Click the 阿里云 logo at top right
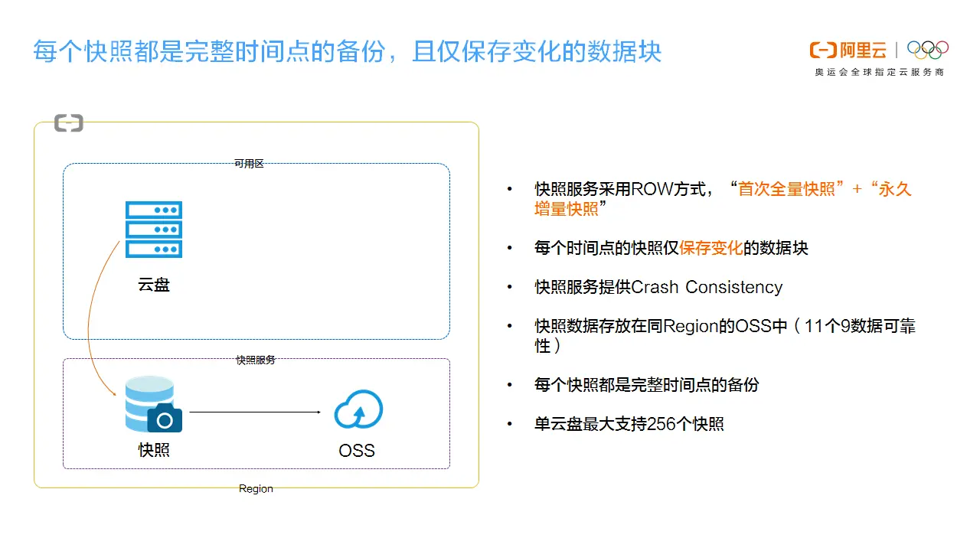980x551 pixels. click(x=849, y=51)
